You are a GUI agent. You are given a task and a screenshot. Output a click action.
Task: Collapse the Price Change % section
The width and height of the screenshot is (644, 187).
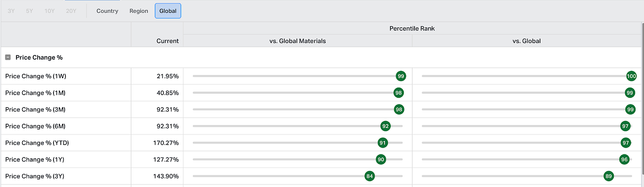[8, 57]
